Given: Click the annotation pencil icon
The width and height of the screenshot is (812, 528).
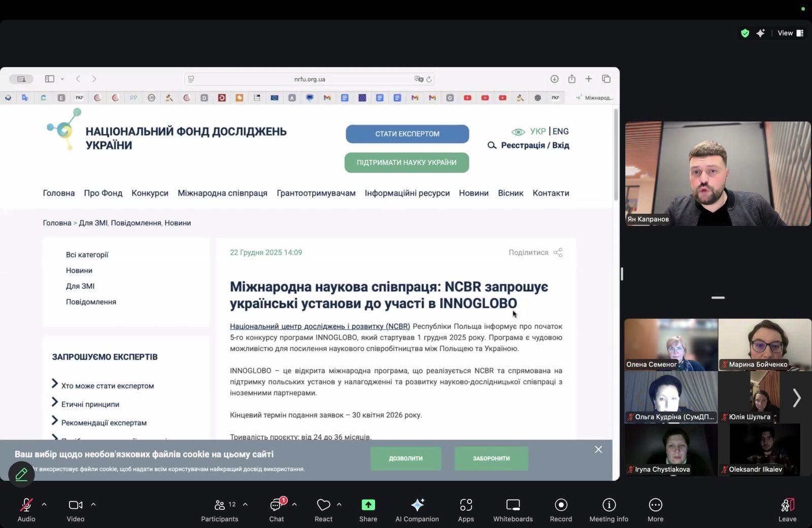Looking at the screenshot, I should point(21,474).
